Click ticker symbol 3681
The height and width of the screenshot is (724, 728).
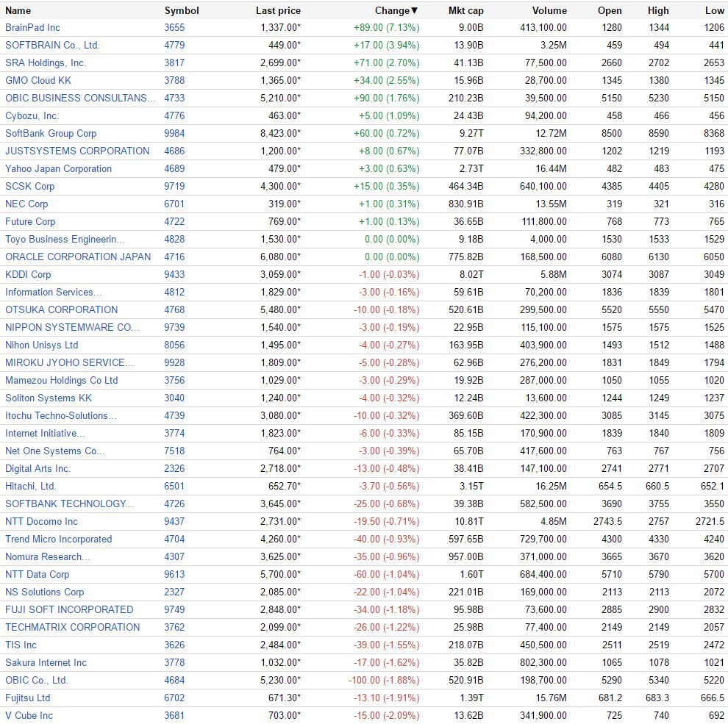tap(174, 715)
